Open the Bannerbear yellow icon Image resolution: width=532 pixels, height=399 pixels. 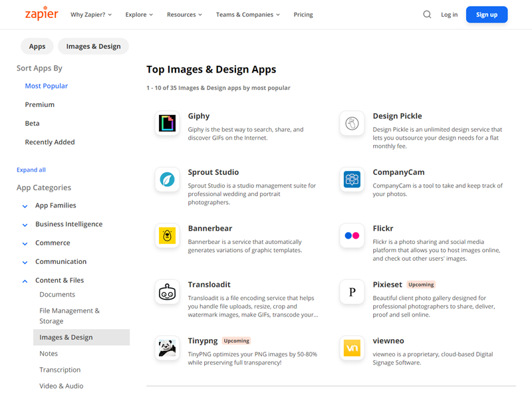[168, 235]
